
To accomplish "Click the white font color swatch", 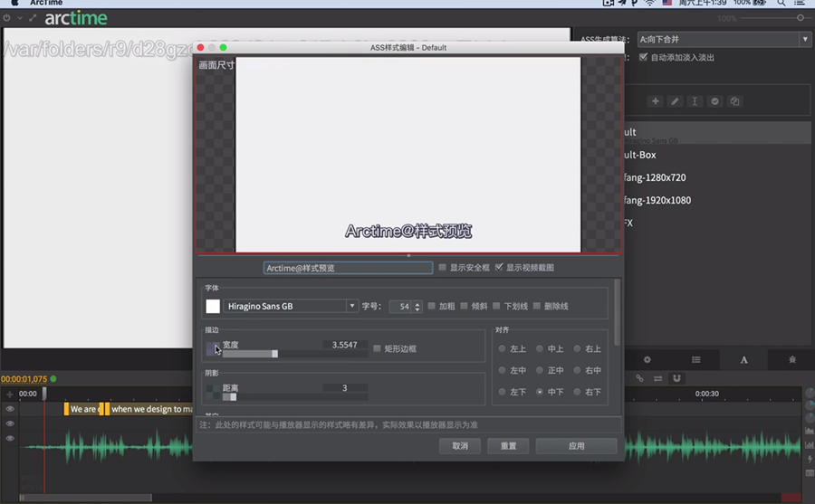I will pyautogui.click(x=213, y=307).
